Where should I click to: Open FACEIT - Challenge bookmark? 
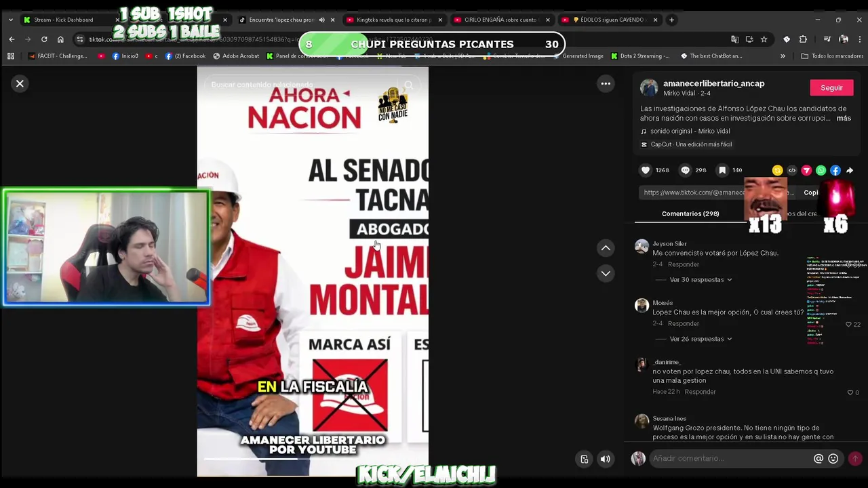(58, 56)
